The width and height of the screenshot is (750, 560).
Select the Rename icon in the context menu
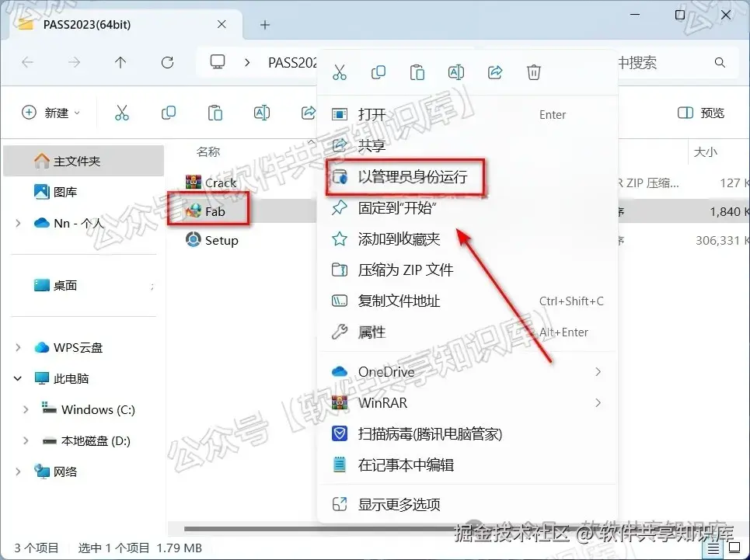[456, 71]
